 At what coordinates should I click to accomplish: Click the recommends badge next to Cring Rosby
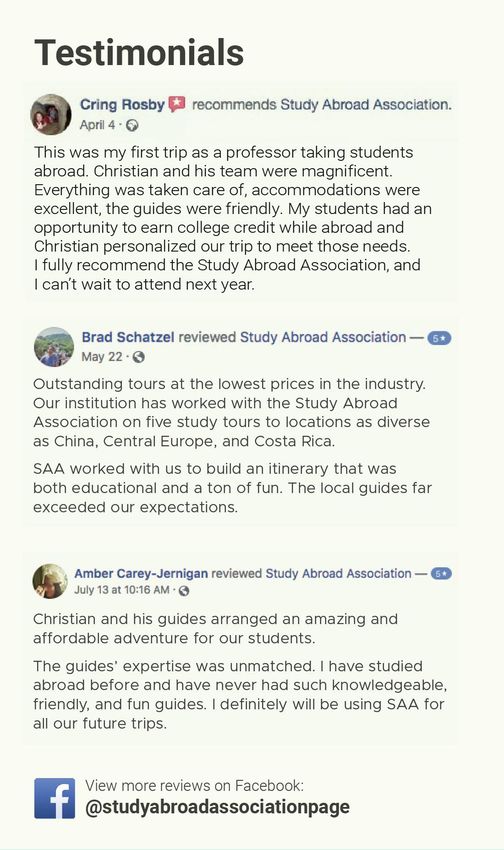pyautogui.click(x=177, y=103)
